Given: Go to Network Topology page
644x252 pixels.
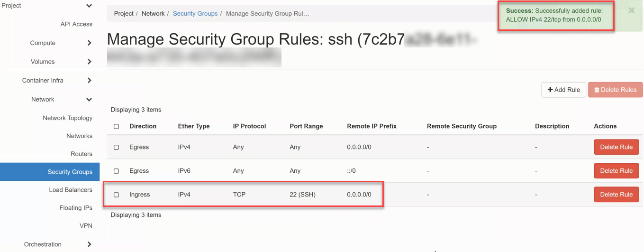Looking at the screenshot, I should pyautogui.click(x=68, y=118).
